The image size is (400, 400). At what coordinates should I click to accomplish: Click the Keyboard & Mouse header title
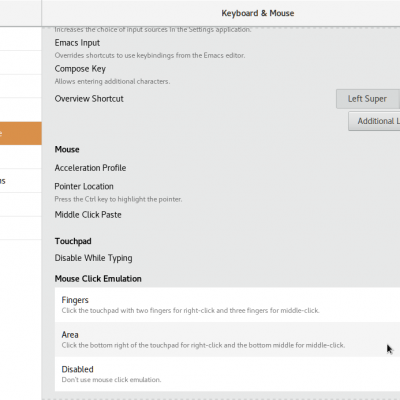point(258,13)
